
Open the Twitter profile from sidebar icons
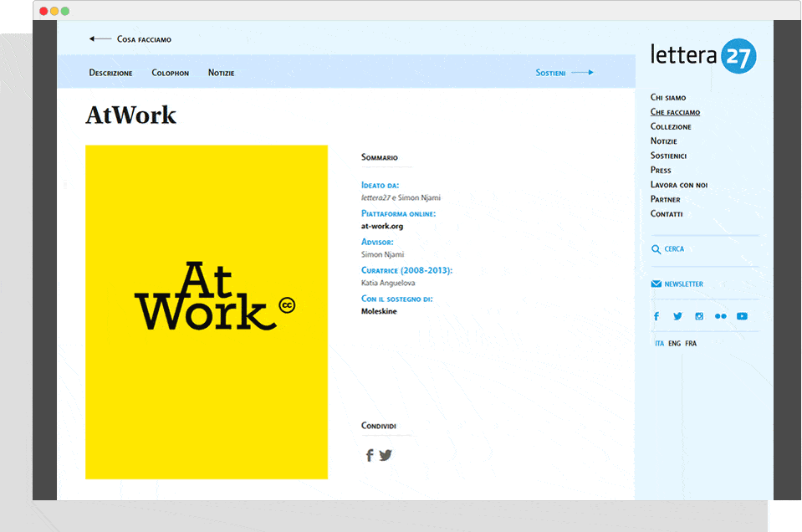pyautogui.click(x=677, y=316)
